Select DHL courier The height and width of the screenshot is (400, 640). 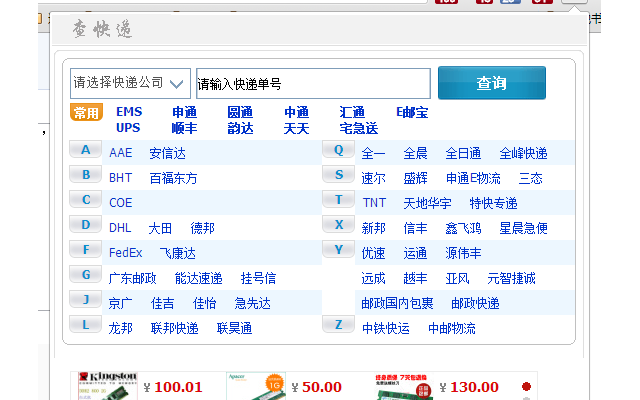(120, 228)
